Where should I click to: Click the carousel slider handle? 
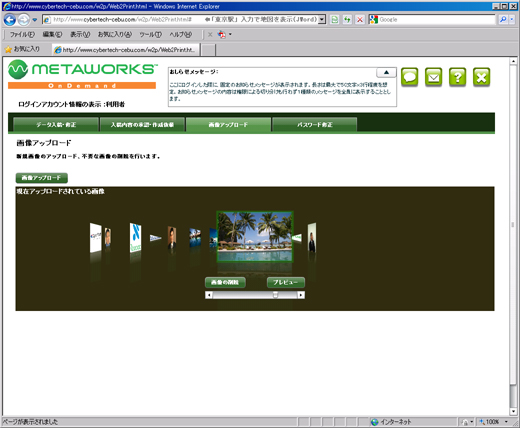tap(275, 295)
